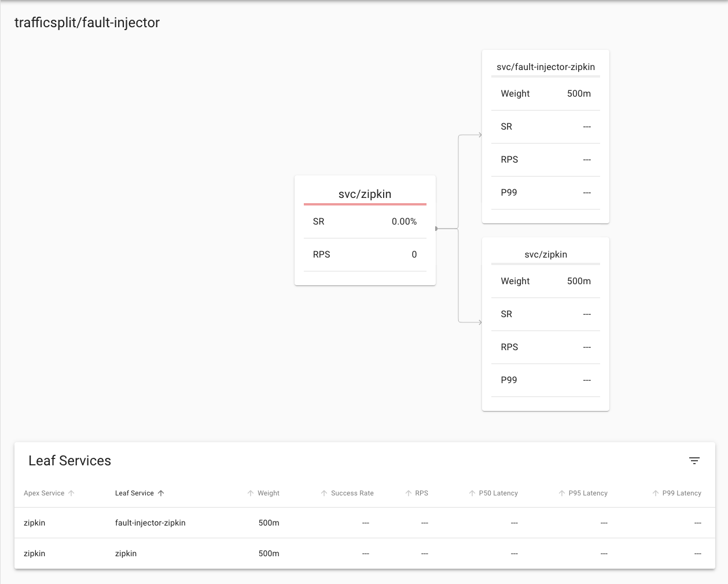This screenshot has height=584, width=728.
Task: Click Weight label in svc/fault-injector-zipkin card
Action: pyautogui.click(x=515, y=94)
